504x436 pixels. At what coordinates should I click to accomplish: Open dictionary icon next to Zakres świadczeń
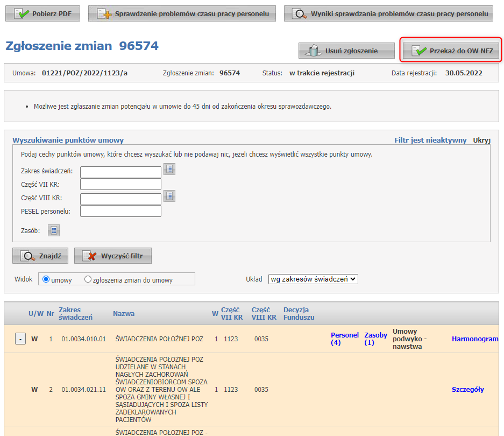[169, 170]
